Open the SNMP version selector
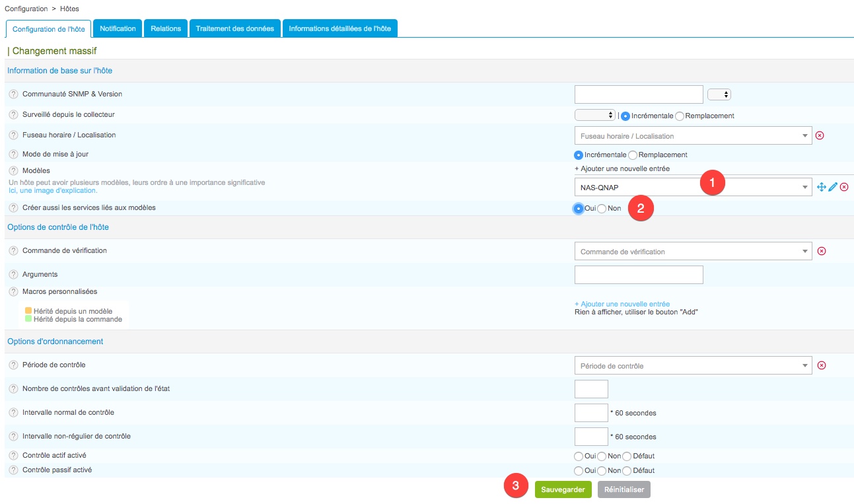Viewport: 854px width, 504px height. [x=719, y=94]
